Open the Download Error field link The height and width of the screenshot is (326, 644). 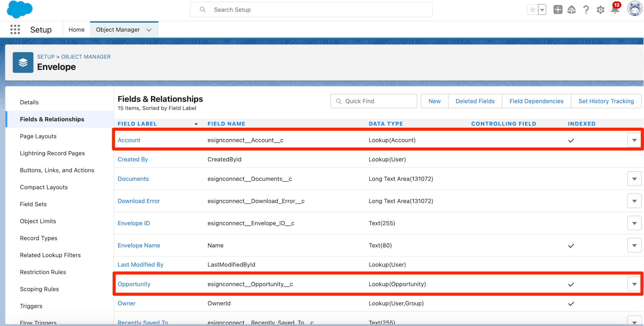pos(139,201)
